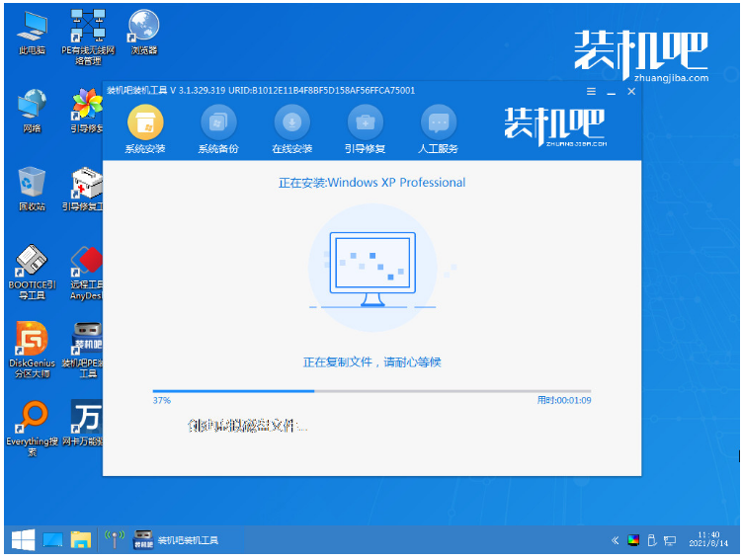Launch DiskGenius 分区大师
The height and width of the screenshot is (560, 742).
pos(32,350)
